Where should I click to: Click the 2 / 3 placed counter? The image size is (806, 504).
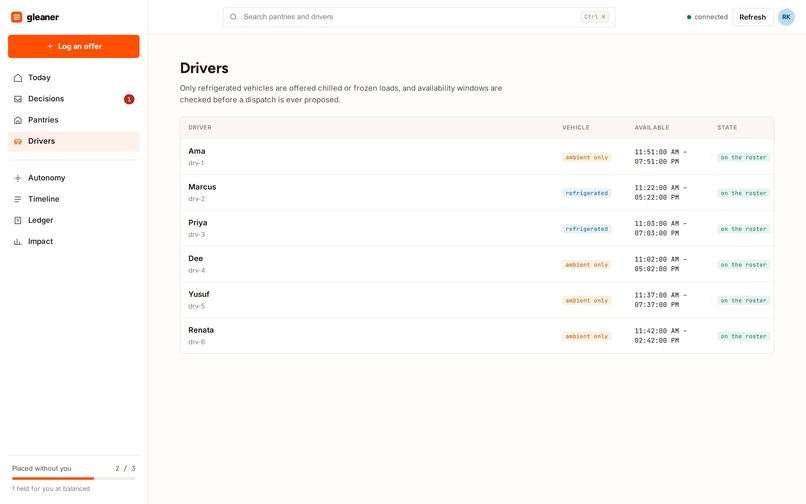coord(125,469)
